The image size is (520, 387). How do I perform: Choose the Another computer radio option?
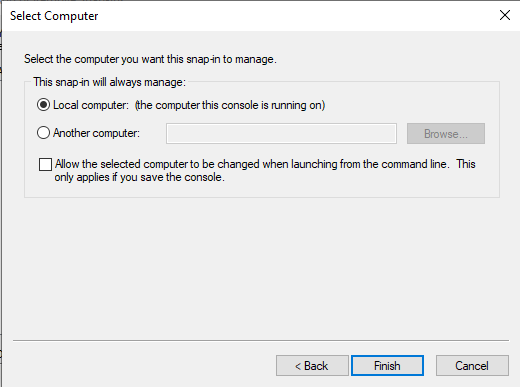pyautogui.click(x=43, y=133)
